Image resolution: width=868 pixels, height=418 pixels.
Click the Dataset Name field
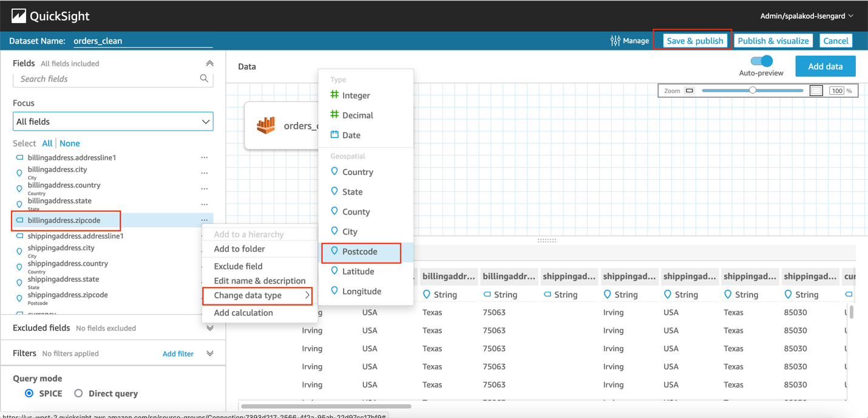[x=143, y=41]
